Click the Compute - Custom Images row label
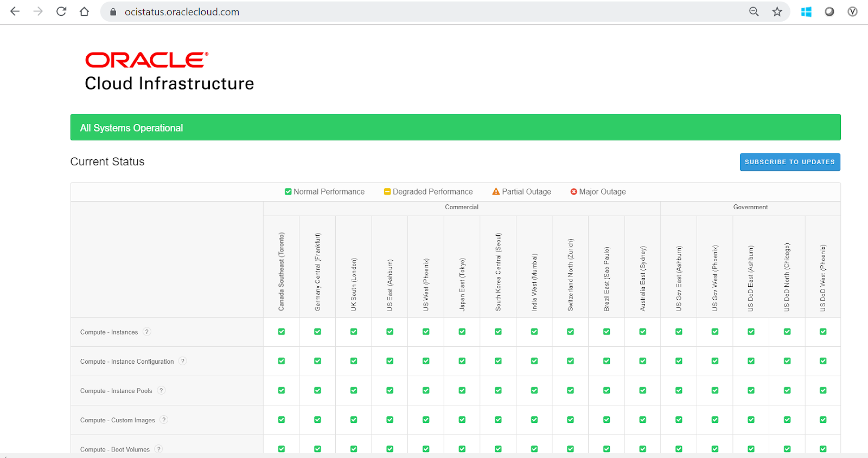 tap(118, 420)
